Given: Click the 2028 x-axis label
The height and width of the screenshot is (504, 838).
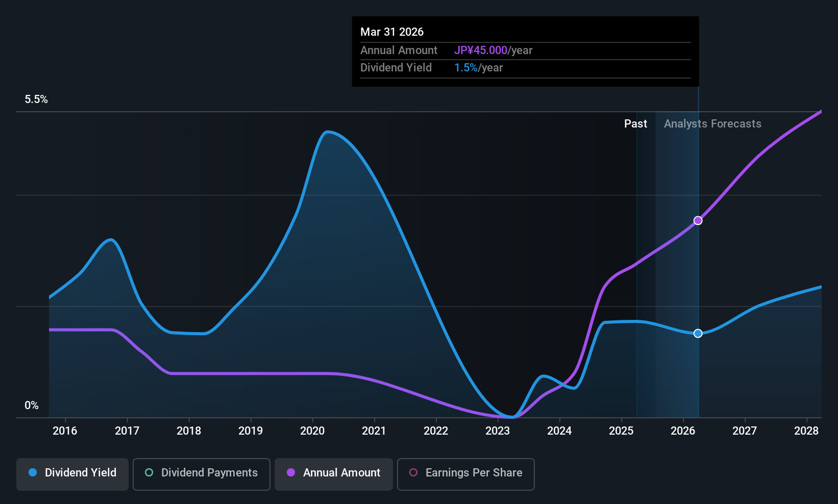Looking at the screenshot, I should coord(806,431).
